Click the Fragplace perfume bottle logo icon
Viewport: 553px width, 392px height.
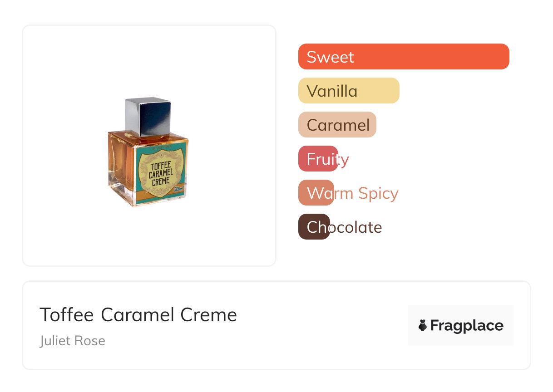pyautogui.click(x=423, y=325)
